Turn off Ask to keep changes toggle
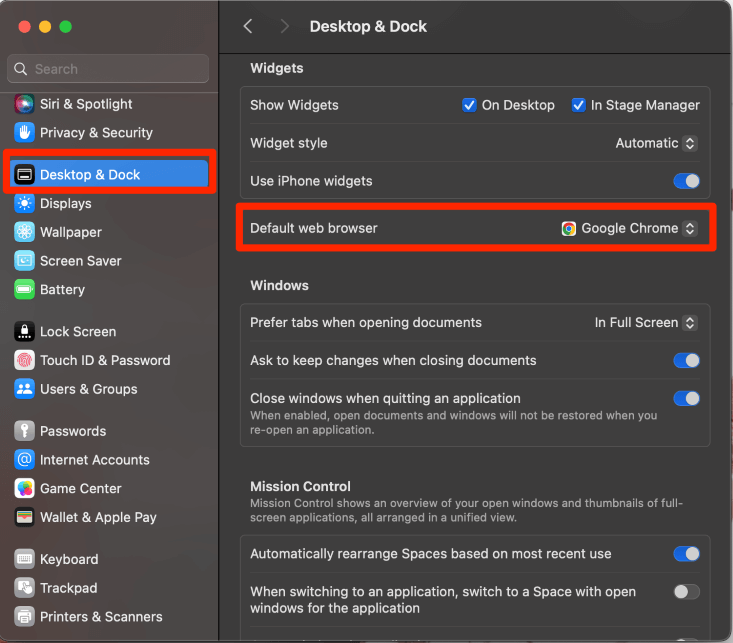 point(686,360)
